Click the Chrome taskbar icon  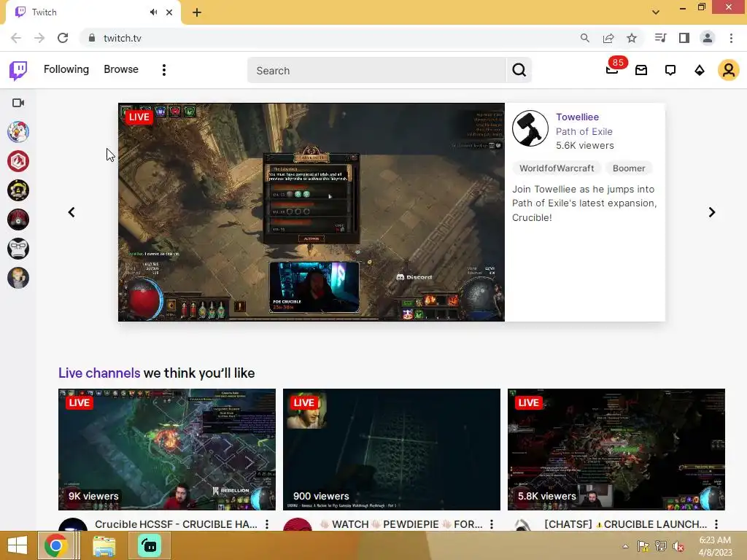point(55,545)
